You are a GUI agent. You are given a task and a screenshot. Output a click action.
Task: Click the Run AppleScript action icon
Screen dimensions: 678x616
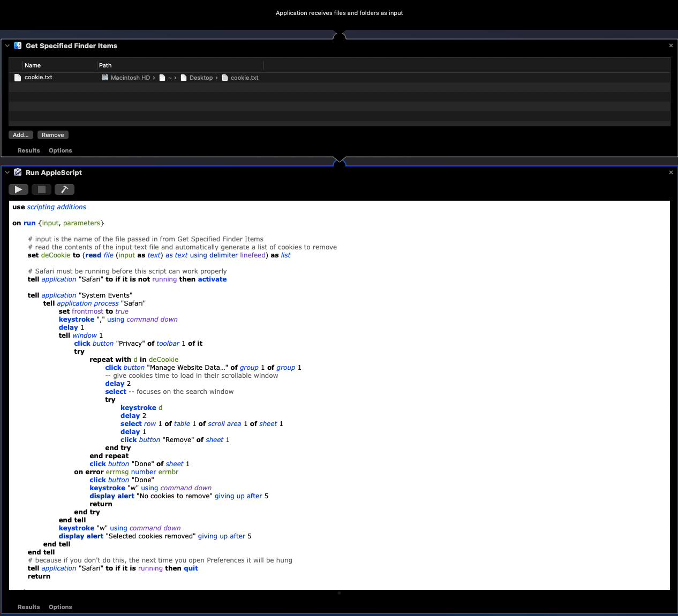18,172
